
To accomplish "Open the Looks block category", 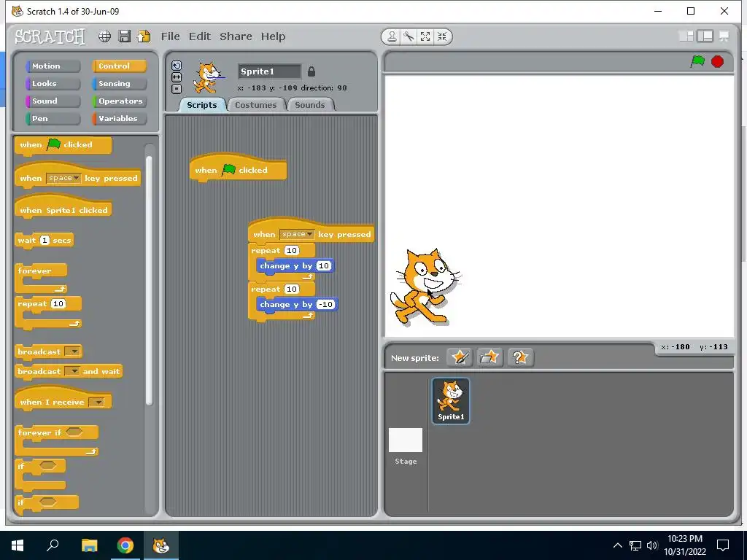I will (53, 84).
